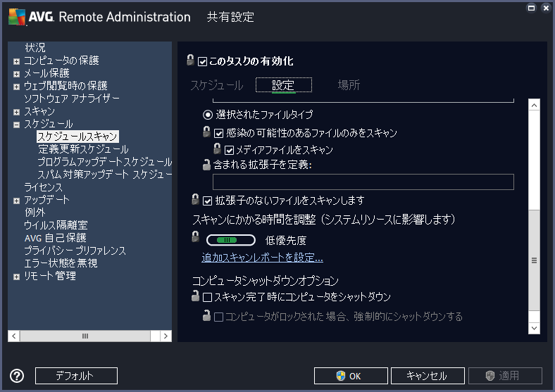Click open lock icon beside 含まれる拡張子を定義
555x392 pixels.
(x=206, y=165)
